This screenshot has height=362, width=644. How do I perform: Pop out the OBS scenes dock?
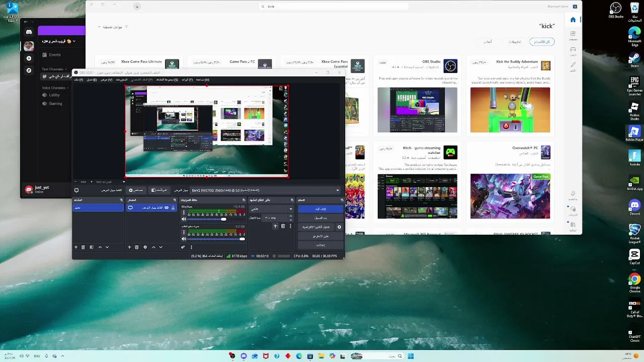(x=121, y=200)
